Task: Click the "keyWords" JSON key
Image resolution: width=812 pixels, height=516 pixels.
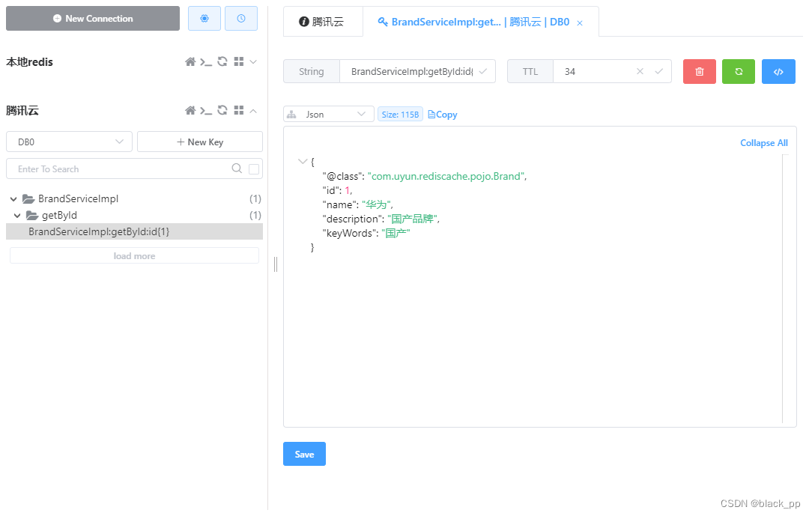Action: click(x=350, y=234)
